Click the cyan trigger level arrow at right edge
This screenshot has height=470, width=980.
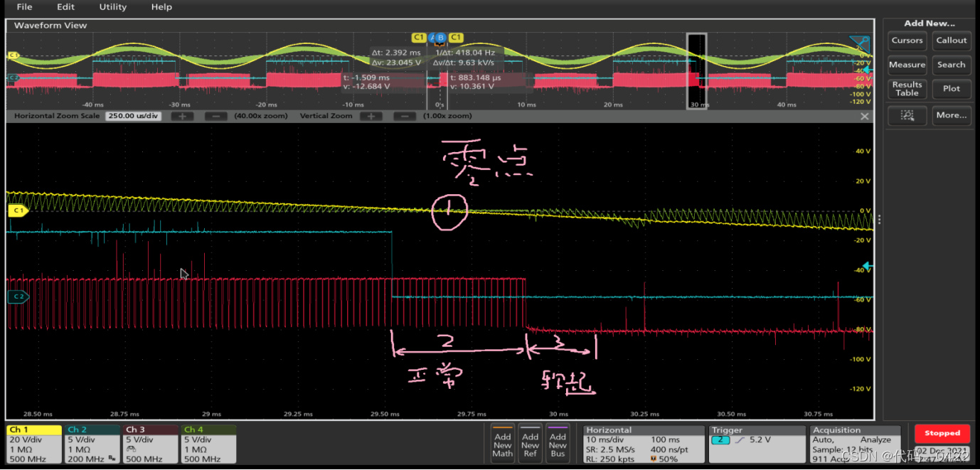click(x=867, y=267)
